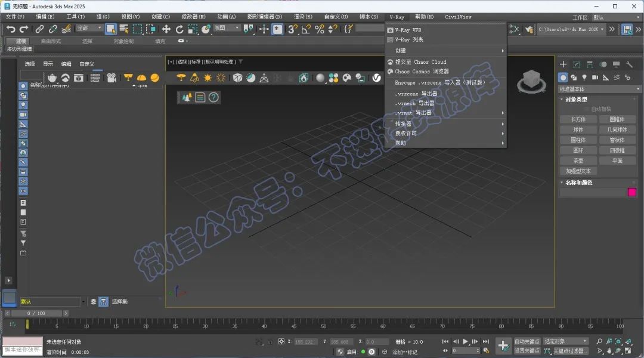Screen dimensions: 644x358
Task: Click the Undo arrow icon
Action: click(11, 29)
